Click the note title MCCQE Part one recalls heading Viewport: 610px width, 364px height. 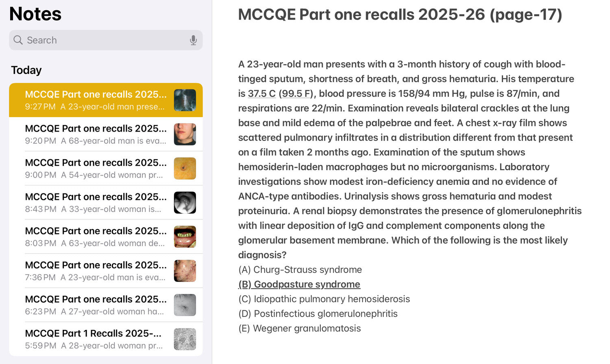tap(400, 15)
